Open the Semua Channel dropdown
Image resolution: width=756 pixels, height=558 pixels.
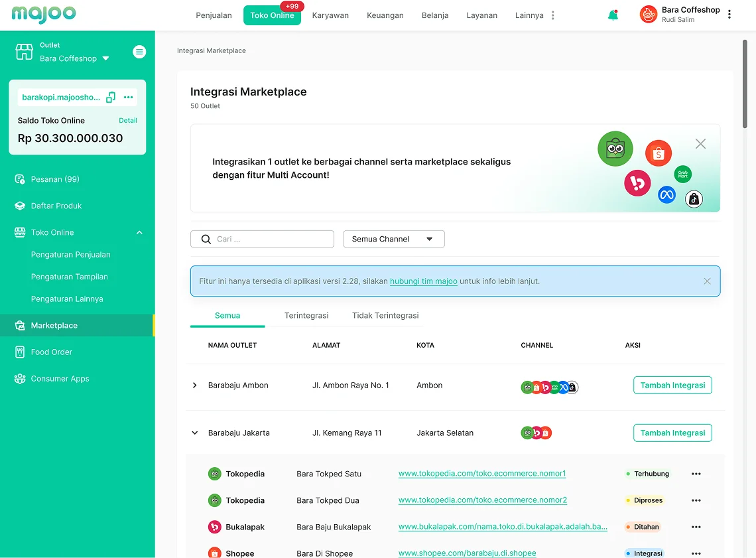tap(393, 239)
